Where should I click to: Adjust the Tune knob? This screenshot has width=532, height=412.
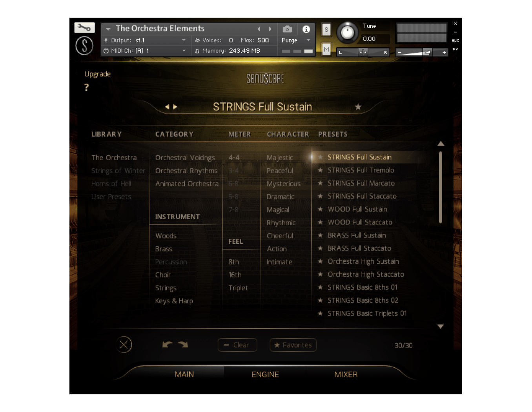tap(348, 33)
